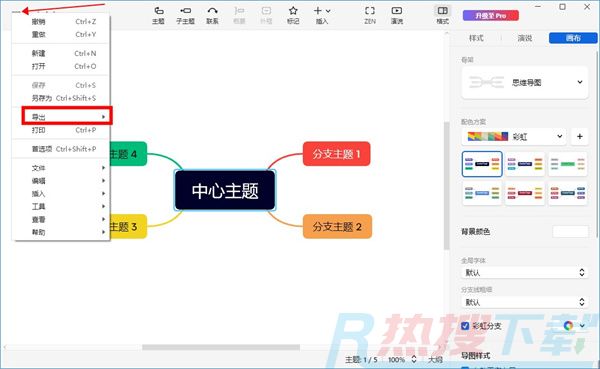Click the rainbow gradient swatch beside 彩虹

click(x=488, y=136)
